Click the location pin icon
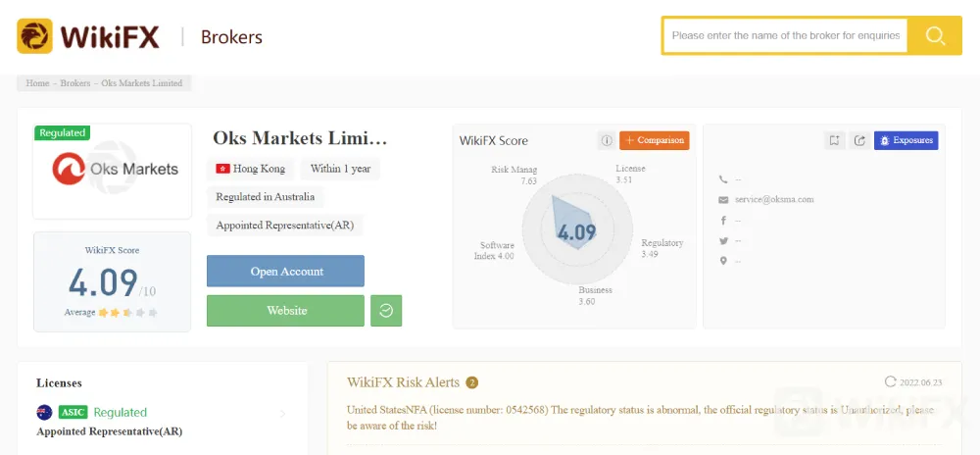980x455 pixels. [x=723, y=261]
